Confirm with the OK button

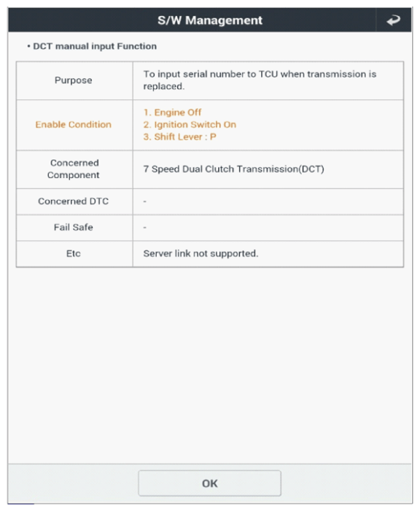(x=210, y=483)
